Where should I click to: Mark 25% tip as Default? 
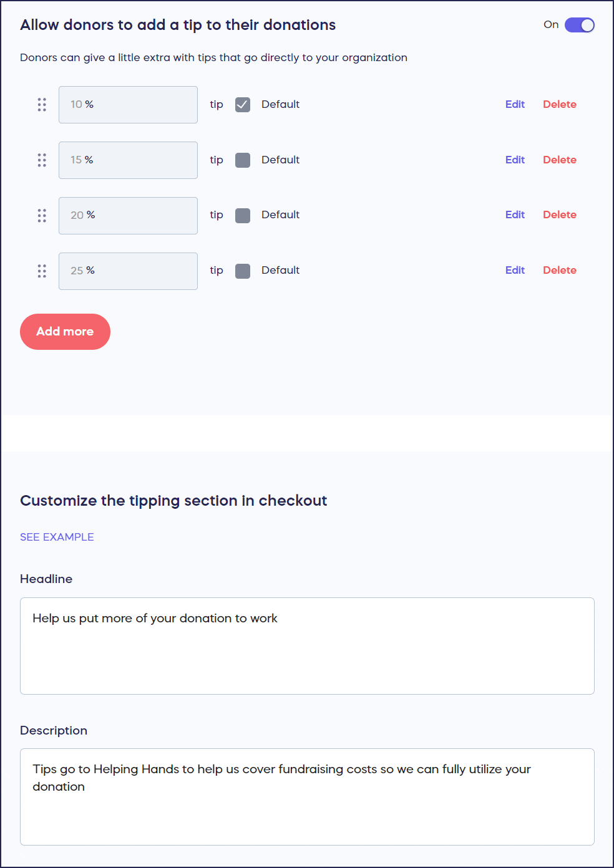[243, 271]
